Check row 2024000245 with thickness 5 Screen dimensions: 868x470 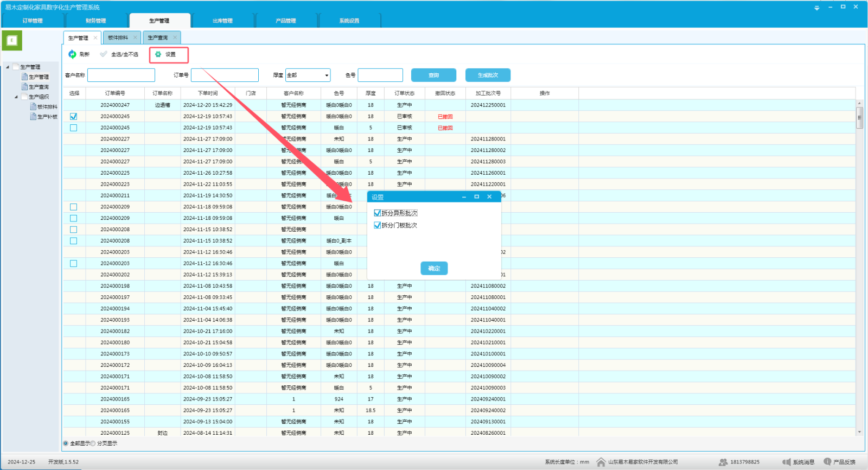(74, 128)
